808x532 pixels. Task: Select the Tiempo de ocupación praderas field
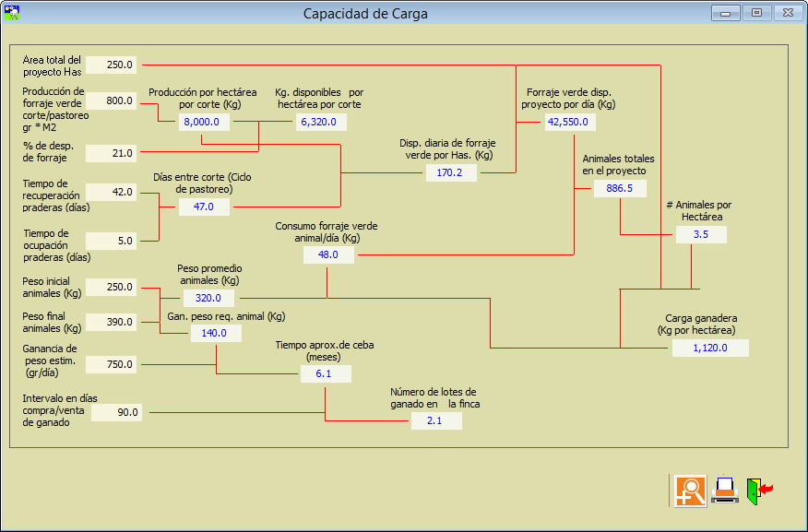[112, 242]
